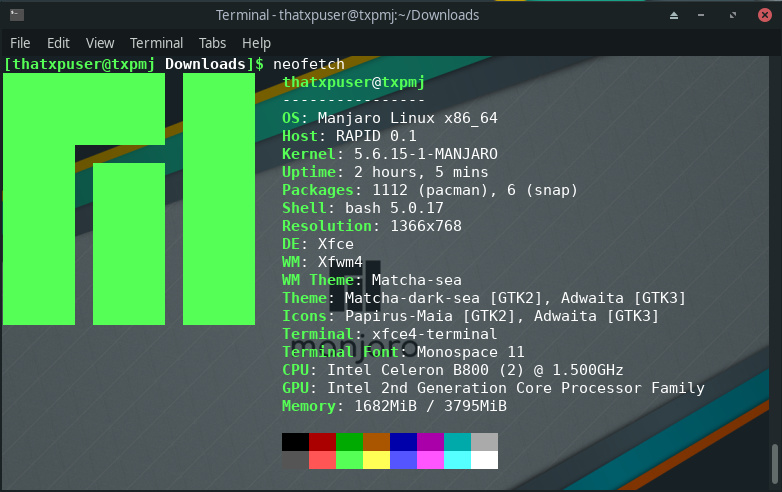782x492 pixels.
Task: Click 'Manjaro Linux x86_64' OS value
Action: coord(407,118)
